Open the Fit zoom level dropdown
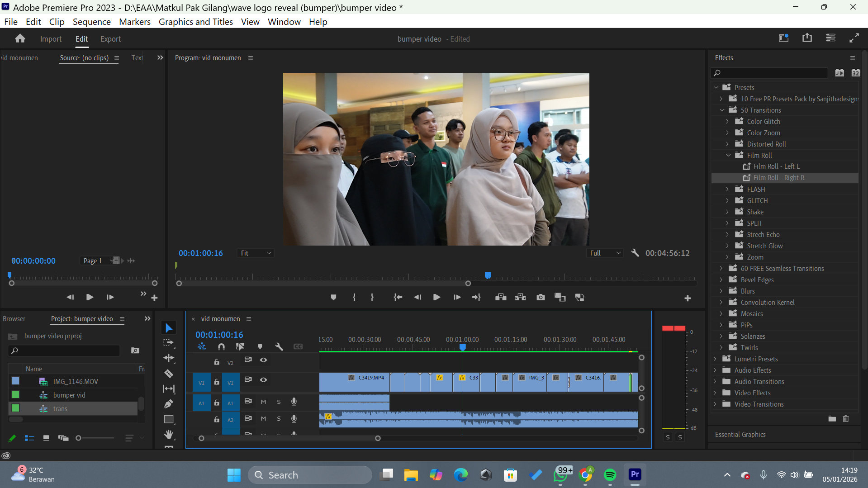The image size is (868, 488). tap(256, 253)
